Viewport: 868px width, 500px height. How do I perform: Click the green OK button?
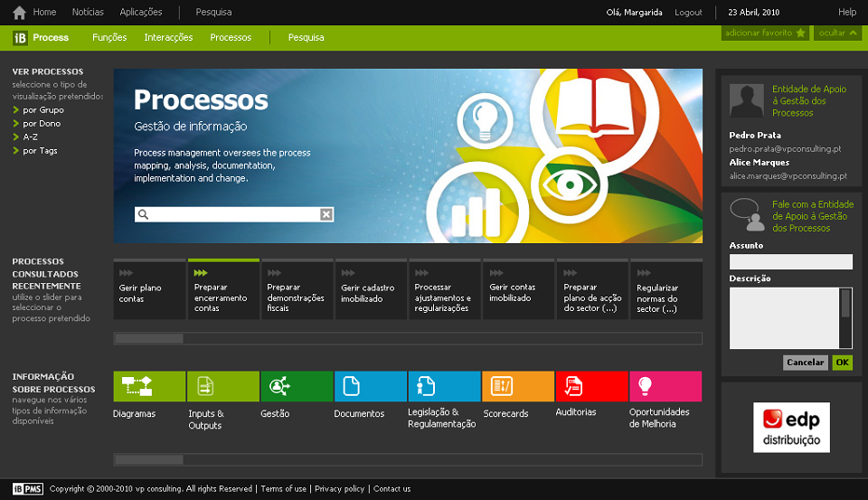point(842,363)
